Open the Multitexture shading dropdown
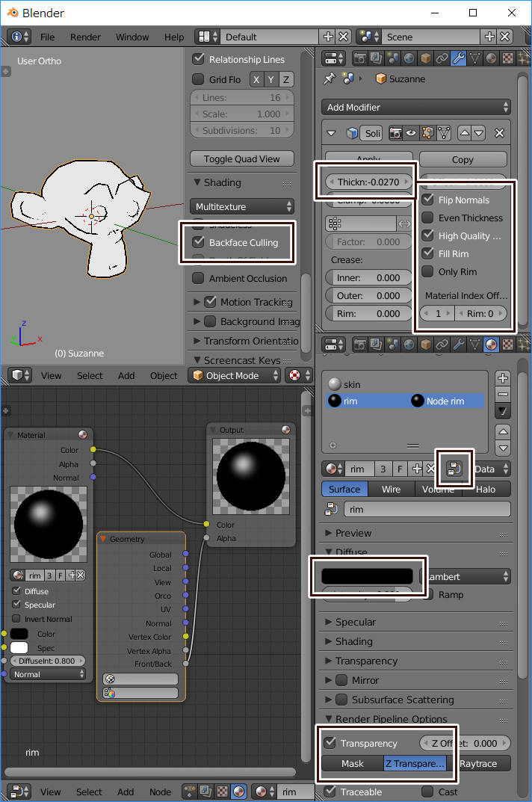 [242, 206]
